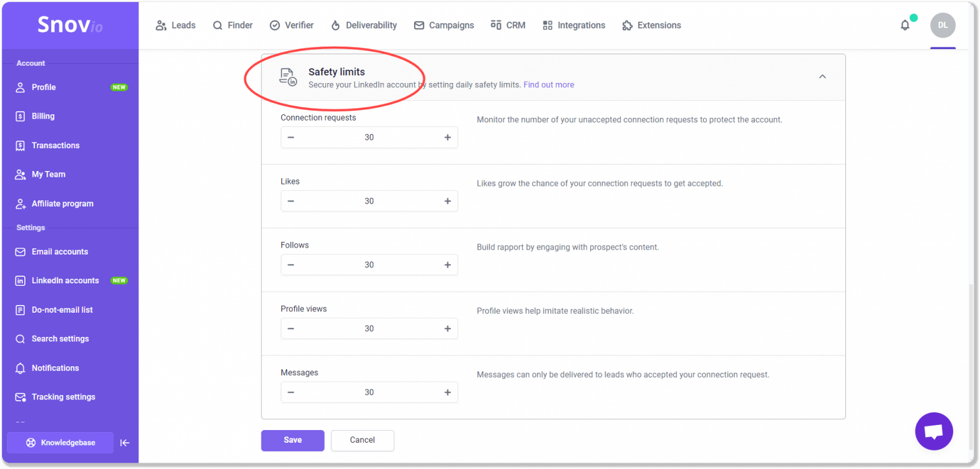Open LinkedIn accounts in sidebar

point(65,281)
